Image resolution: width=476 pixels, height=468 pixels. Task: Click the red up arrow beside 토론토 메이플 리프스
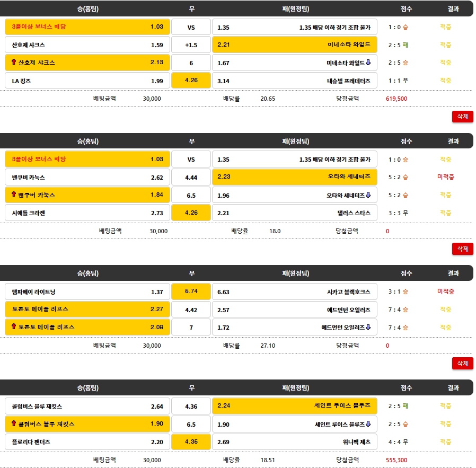[14, 326]
